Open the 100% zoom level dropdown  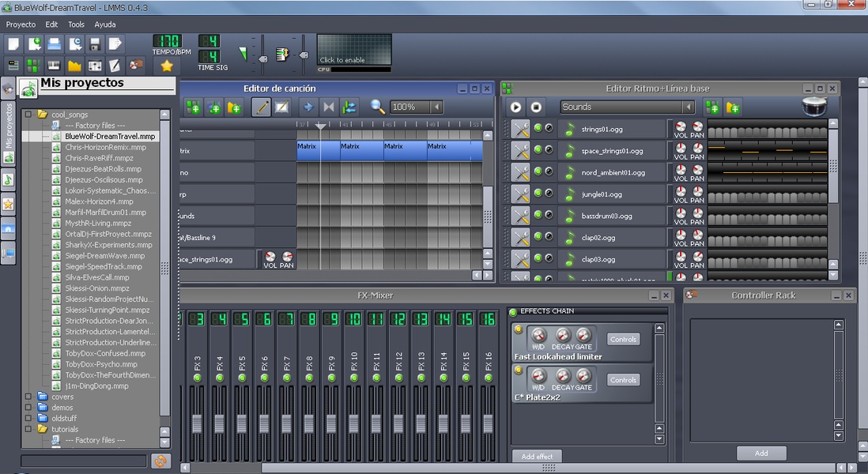click(416, 107)
